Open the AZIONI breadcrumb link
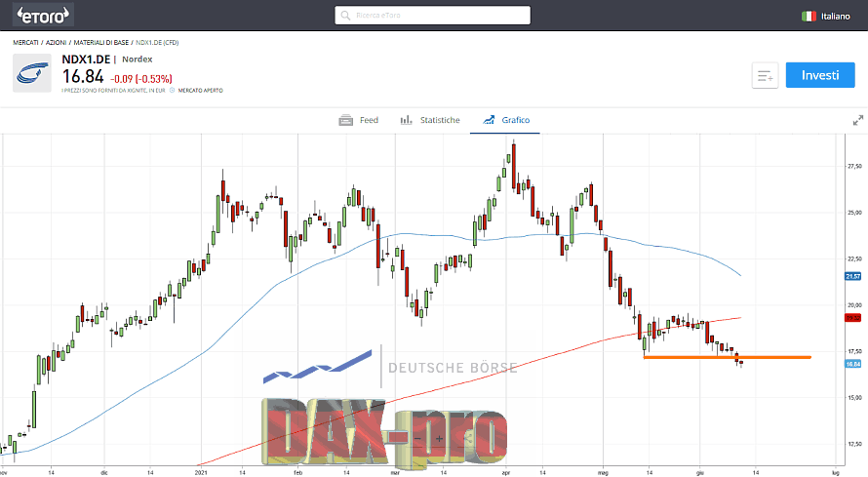Screen dimensions: 868x477 (56, 43)
